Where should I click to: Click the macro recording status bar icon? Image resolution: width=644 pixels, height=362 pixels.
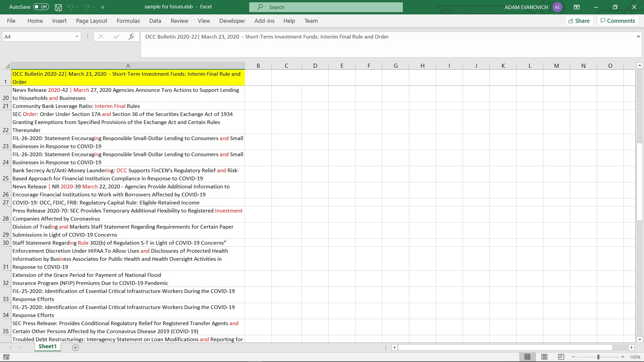click(6, 357)
